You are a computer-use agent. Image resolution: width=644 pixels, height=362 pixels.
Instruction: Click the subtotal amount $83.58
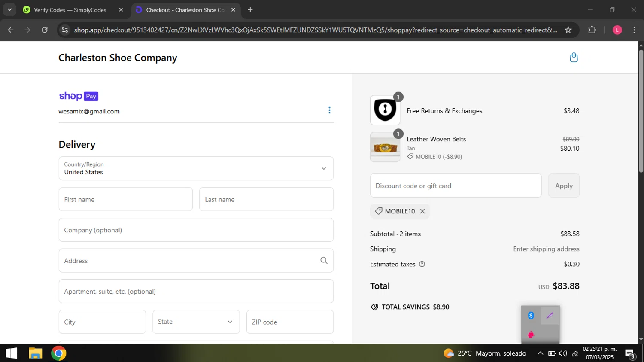coord(570,234)
